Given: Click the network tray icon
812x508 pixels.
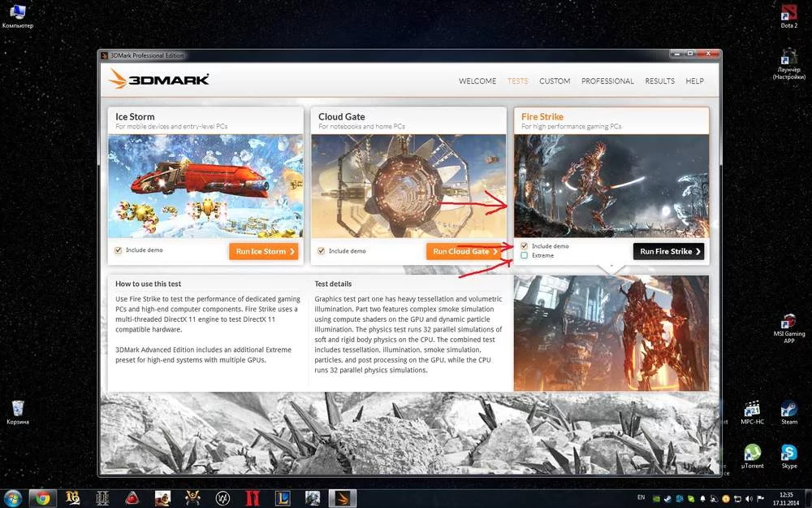Looking at the screenshot, I should [x=737, y=499].
